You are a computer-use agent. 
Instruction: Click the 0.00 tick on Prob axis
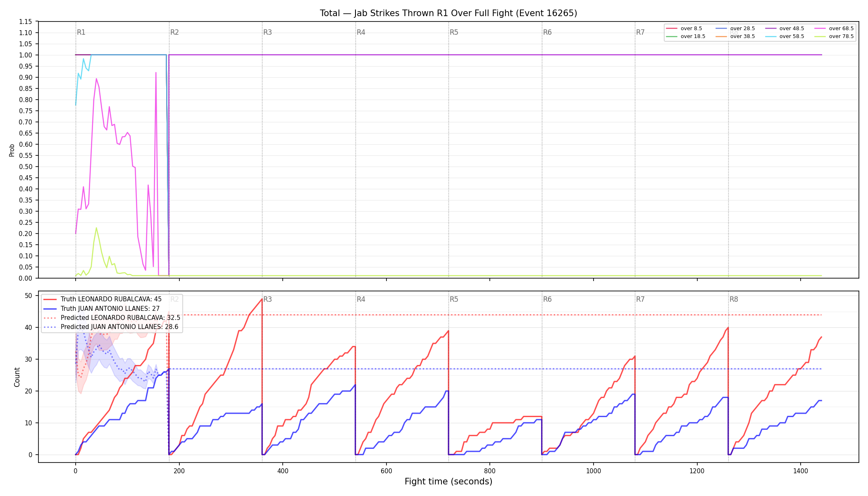(x=26, y=278)
